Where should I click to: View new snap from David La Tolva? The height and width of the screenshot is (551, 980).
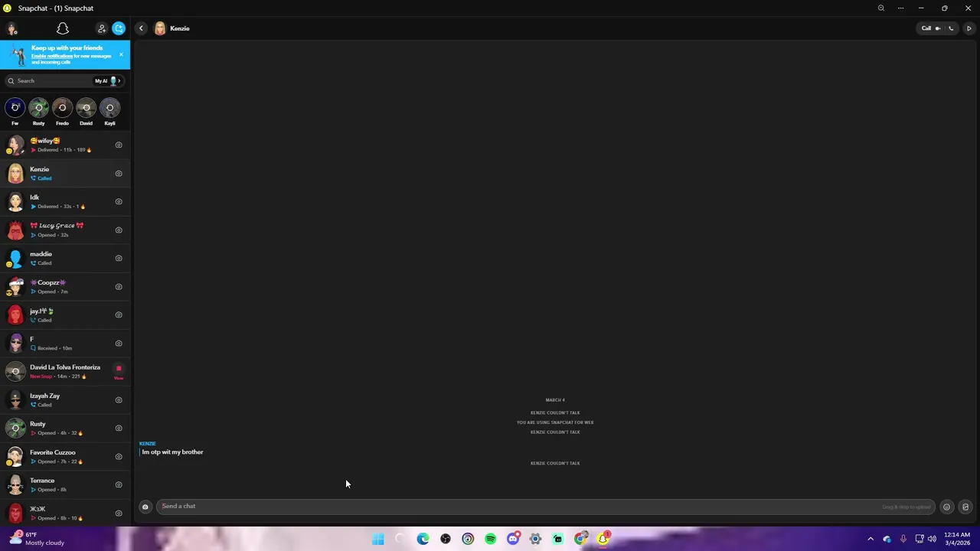click(119, 371)
